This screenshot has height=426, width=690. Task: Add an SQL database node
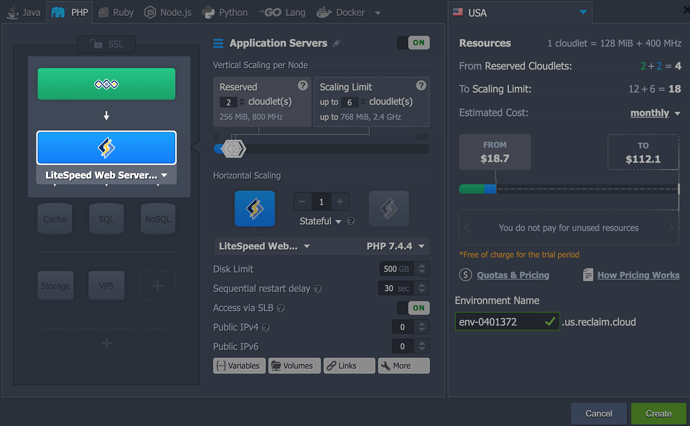106,219
